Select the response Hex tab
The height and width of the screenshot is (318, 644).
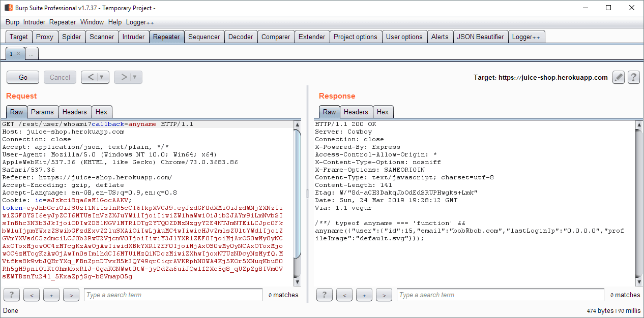click(383, 112)
